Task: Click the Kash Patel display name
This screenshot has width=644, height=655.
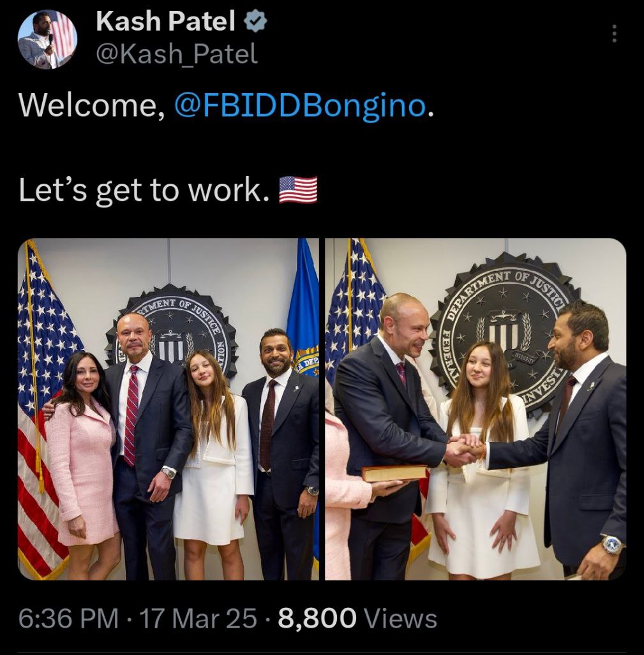Action: [166, 21]
